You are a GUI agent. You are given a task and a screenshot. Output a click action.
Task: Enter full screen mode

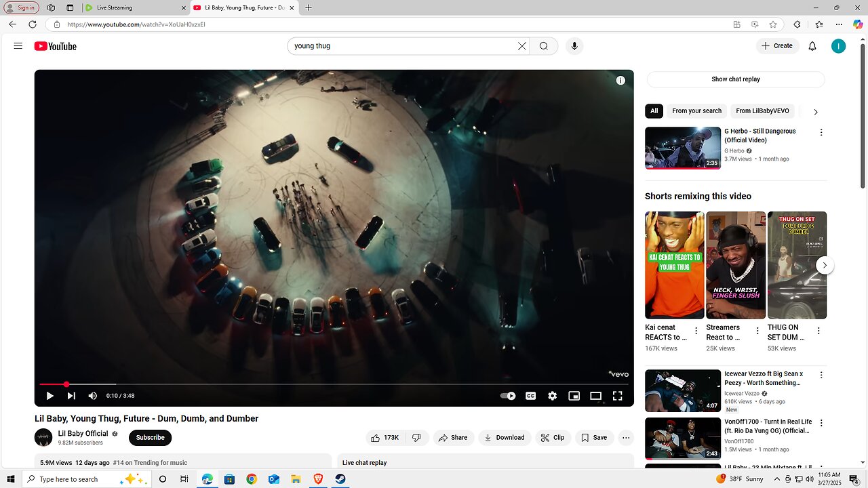point(618,396)
